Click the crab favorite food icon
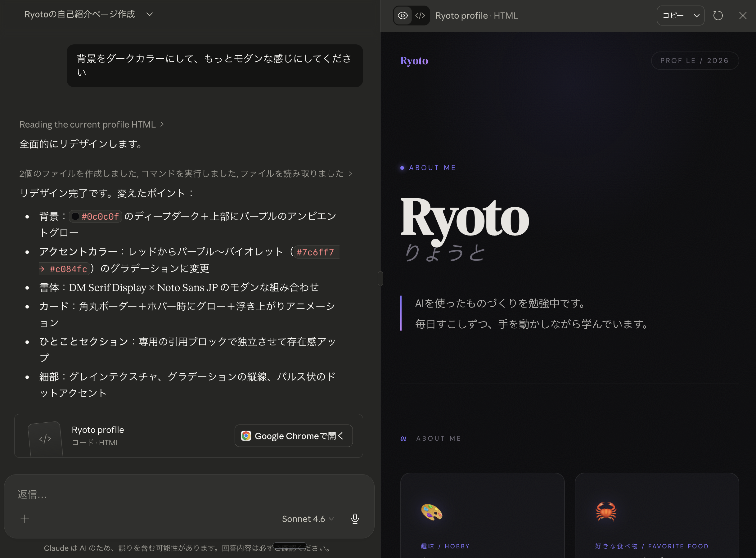 [x=606, y=511]
